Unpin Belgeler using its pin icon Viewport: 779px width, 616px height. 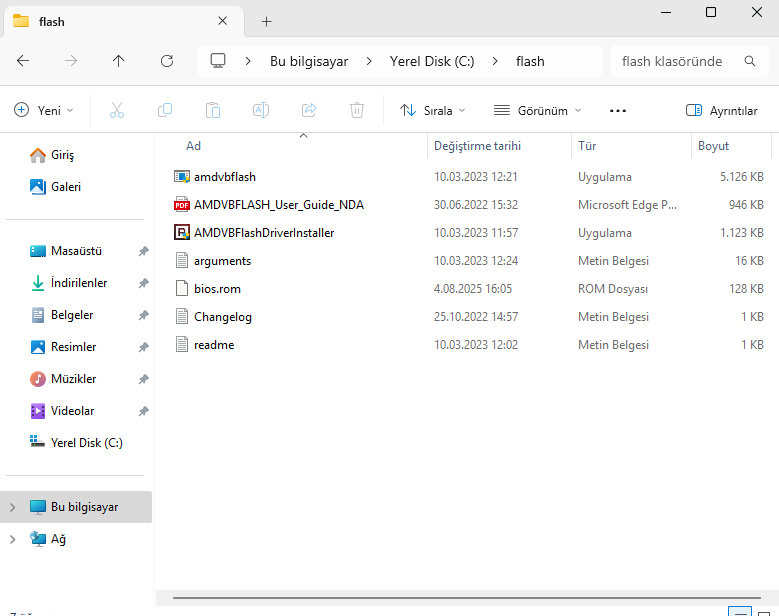[143, 315]
